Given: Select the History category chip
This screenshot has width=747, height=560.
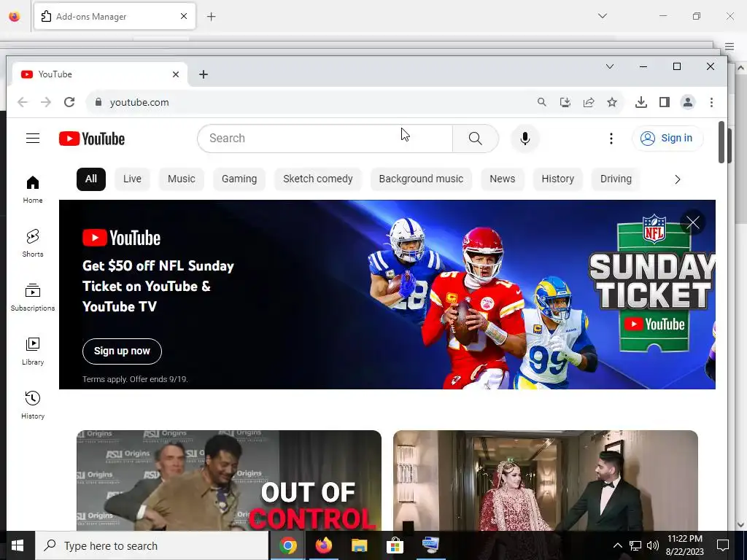Looking at the screenshot, I should click(558, 179).
